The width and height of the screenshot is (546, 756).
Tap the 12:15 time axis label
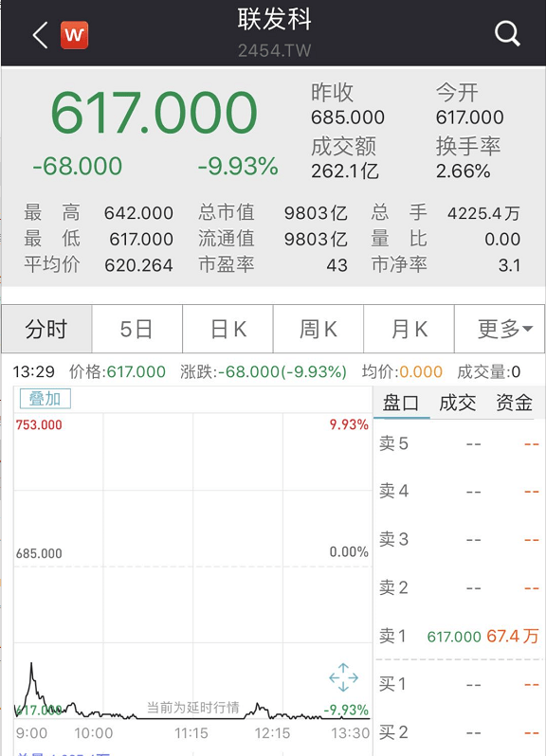coord(272,733)
